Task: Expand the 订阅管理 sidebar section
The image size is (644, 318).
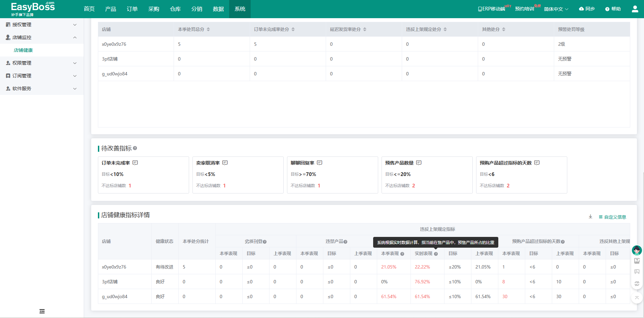Action: (x=42, y=76)
